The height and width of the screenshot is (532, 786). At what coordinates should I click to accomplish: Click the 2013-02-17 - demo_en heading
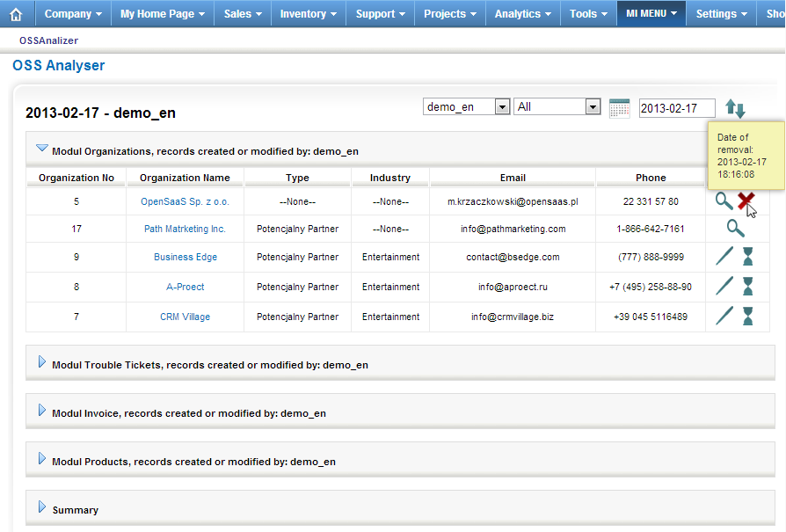(100, 113)
